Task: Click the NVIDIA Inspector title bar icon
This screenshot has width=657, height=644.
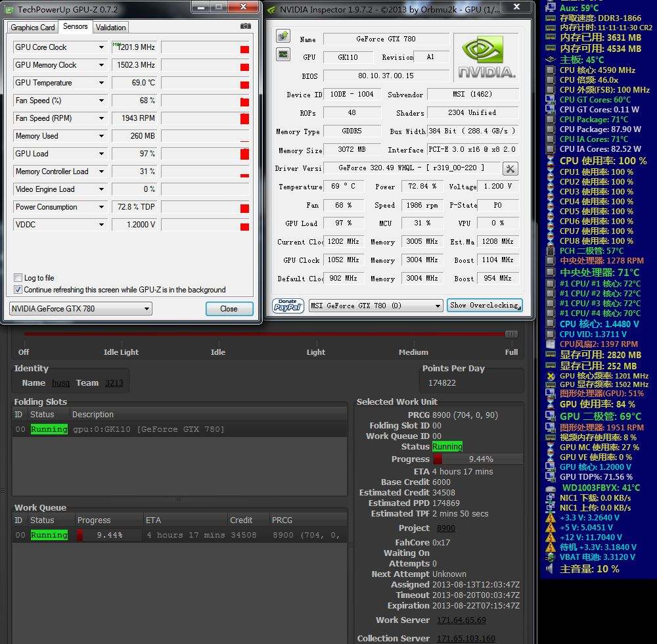Action: (272, 10)
